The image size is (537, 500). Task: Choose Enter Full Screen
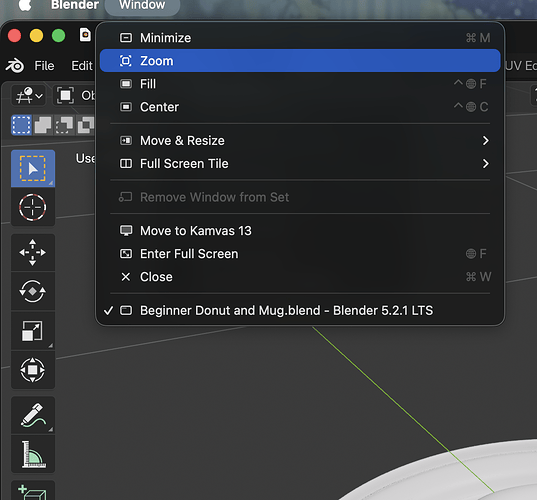(300, 254)
